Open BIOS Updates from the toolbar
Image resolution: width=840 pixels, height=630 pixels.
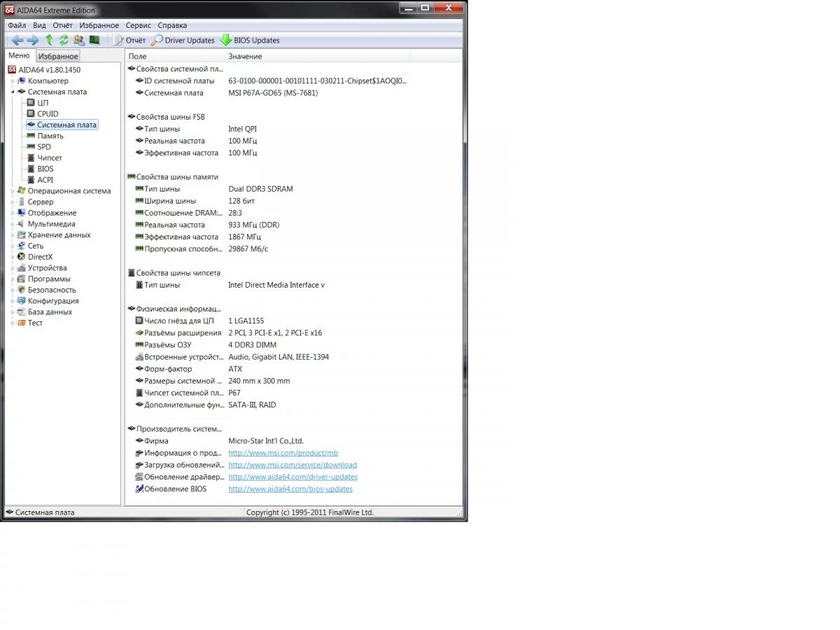250,40
